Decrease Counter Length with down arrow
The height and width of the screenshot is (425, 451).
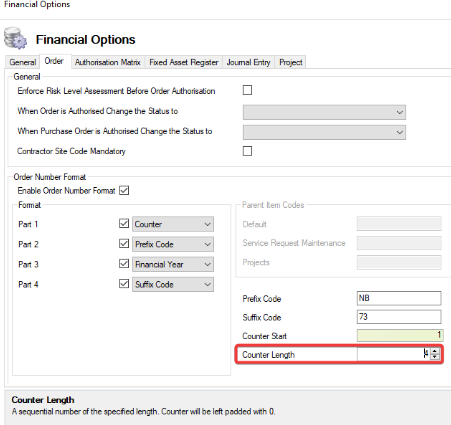click(435, 357)
